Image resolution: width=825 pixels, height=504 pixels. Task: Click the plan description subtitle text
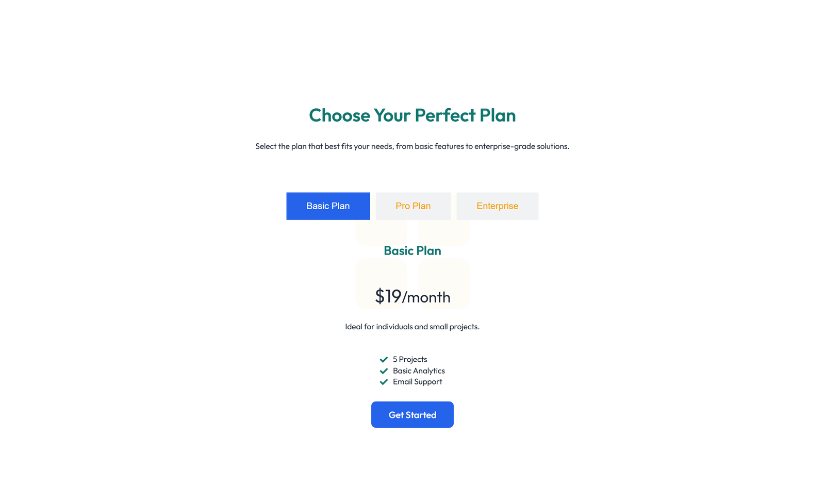(412, 146)
